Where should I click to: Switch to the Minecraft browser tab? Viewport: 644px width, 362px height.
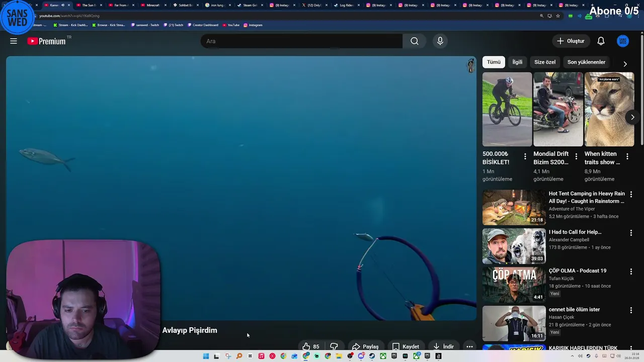click(x=153, y=5)
